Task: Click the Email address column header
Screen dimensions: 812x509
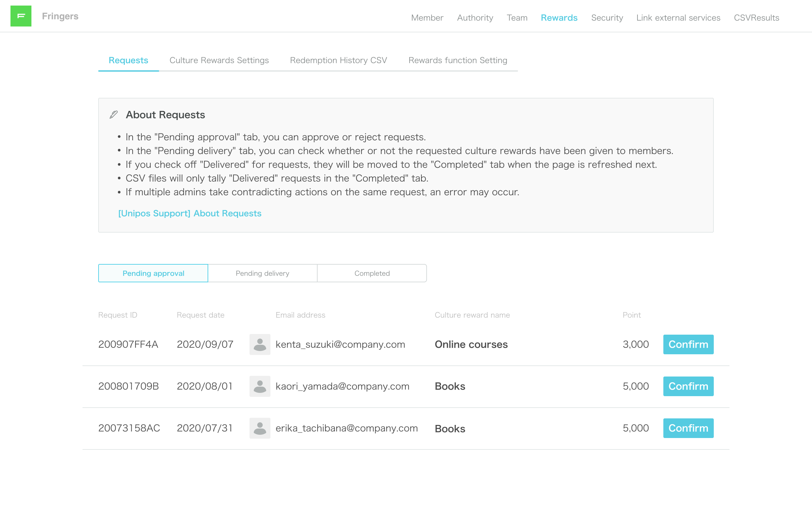Action: pyautogui.click(x=300, y=315)
